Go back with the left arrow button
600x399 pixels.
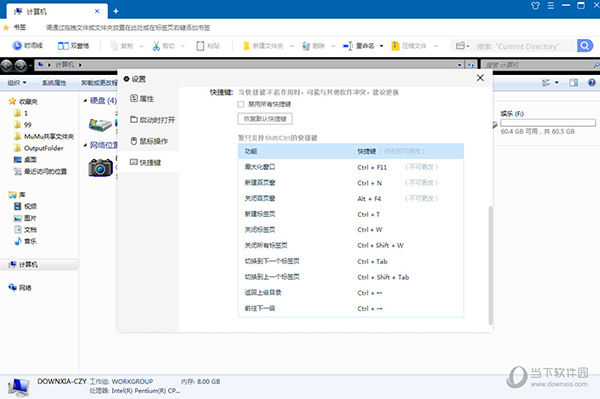pyautogui.click(x=7, y=65)
